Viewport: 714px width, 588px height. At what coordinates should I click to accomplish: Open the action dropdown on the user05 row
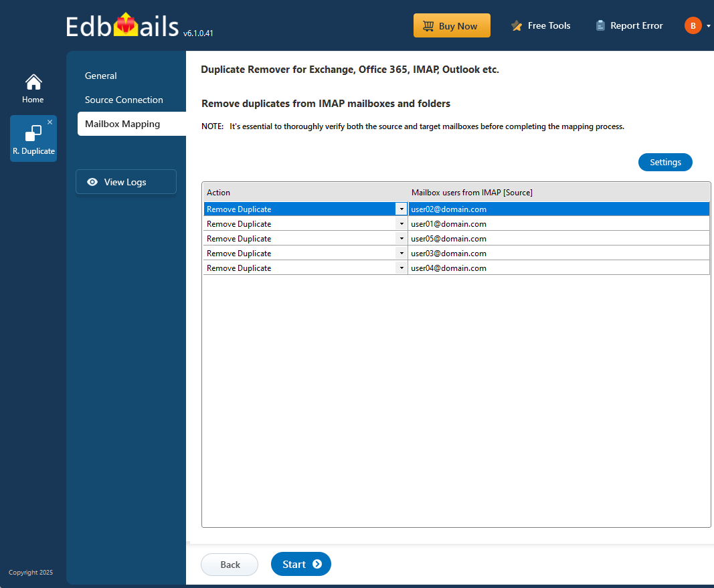tap(401, 238)
